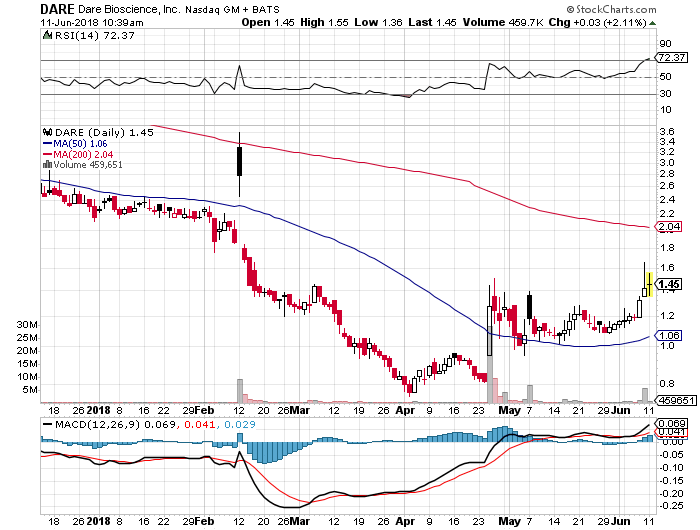Click the candlestick icon beside DARE (Daily)
The width and height of the screenshot is (700, 530).
(47, 132)
